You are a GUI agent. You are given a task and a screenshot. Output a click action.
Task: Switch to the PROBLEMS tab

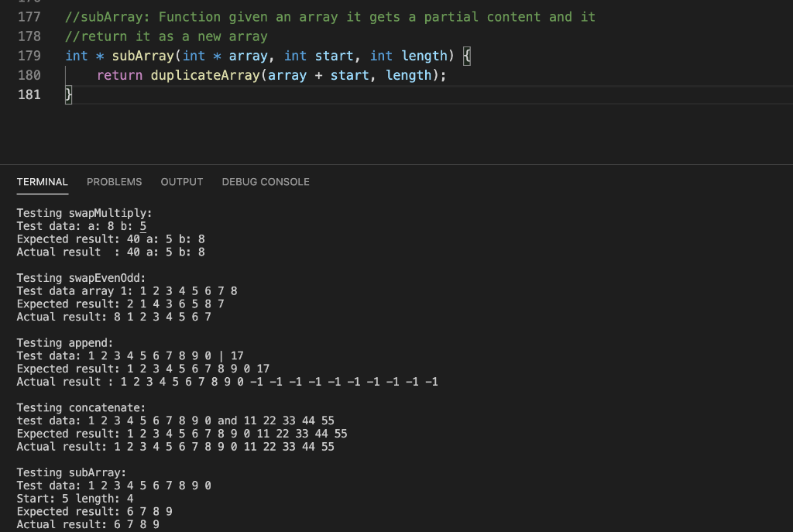[115, 181]
